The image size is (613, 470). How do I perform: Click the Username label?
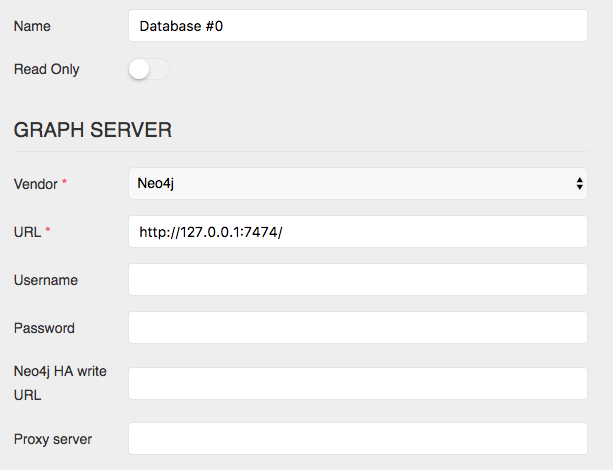[46, 280]
